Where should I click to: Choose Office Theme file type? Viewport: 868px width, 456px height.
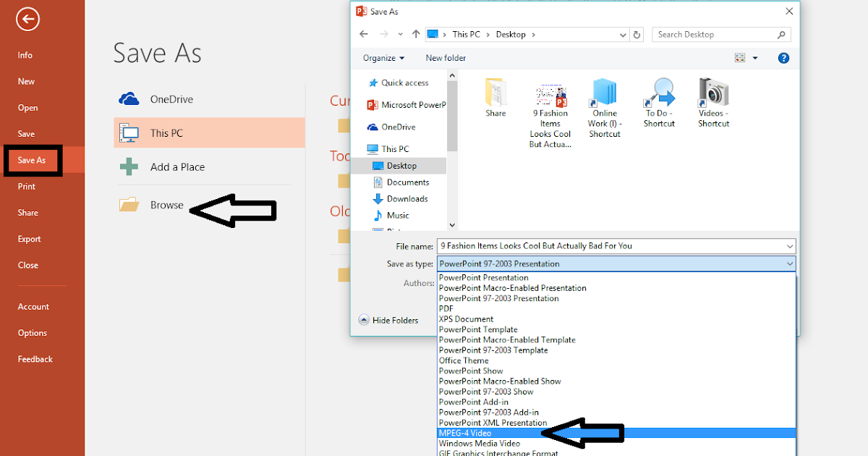pyautogui.click(x=616, y=360)
